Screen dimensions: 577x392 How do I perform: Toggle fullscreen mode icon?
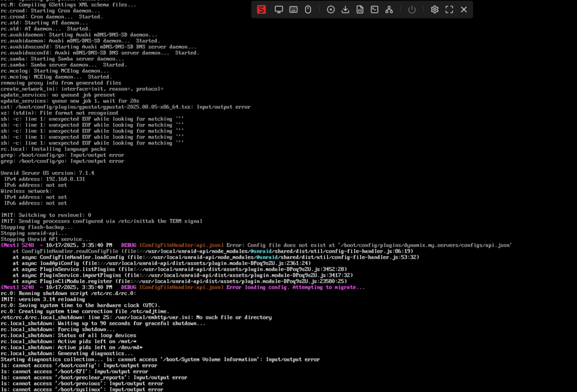[449, 10]
